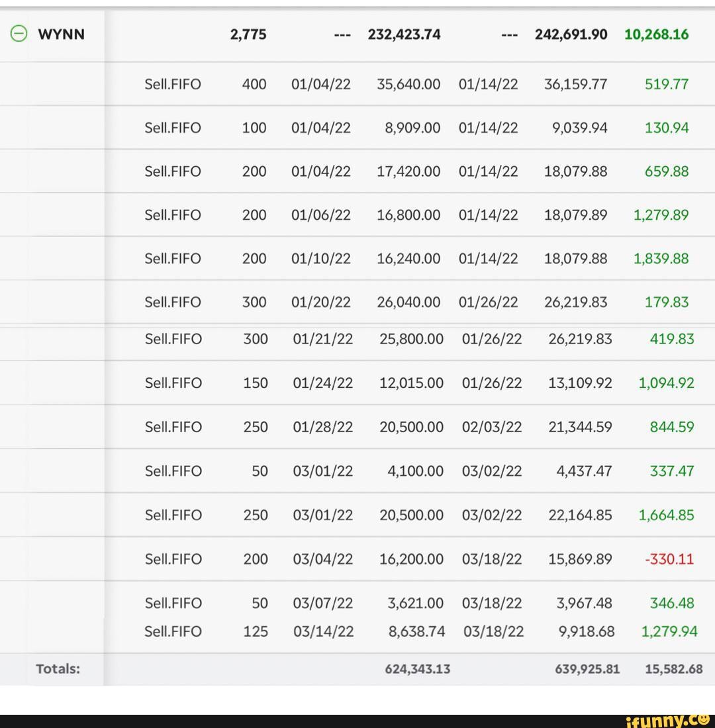This screenshot has height=728, width=715.
Task: Select the 1,664.85 gain value
Action: (x=666, y=515)
